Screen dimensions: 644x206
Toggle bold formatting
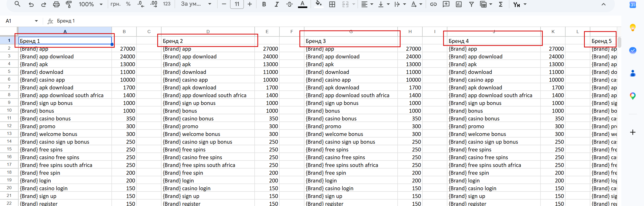click(x=264, y=4)
